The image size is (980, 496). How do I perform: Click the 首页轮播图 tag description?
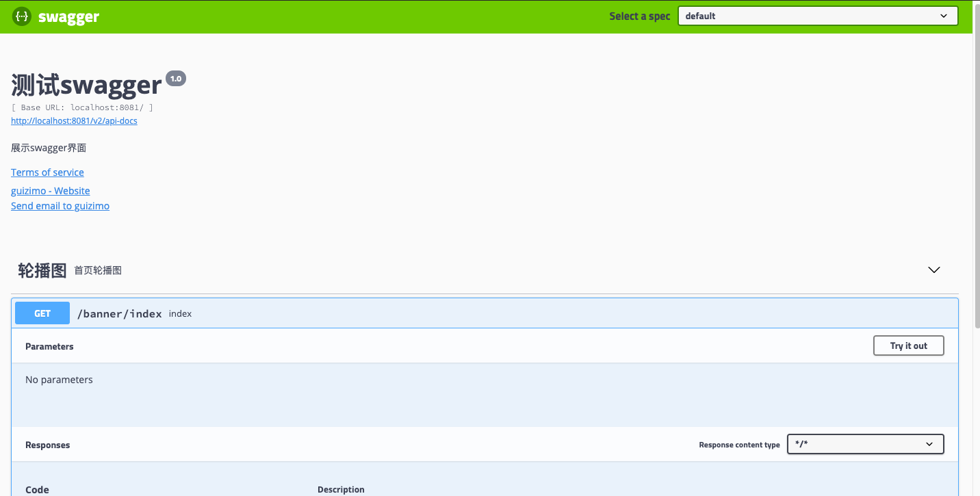click(98, 270)
